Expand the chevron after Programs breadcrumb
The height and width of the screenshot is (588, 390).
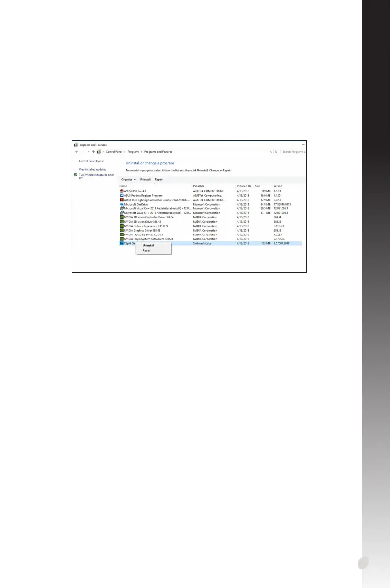141,152
